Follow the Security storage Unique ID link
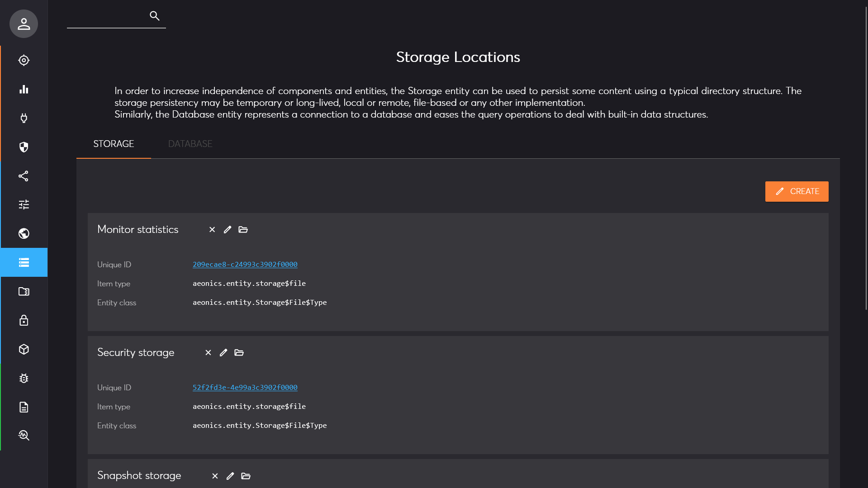868x488 pixels. (x=245, y=387)
